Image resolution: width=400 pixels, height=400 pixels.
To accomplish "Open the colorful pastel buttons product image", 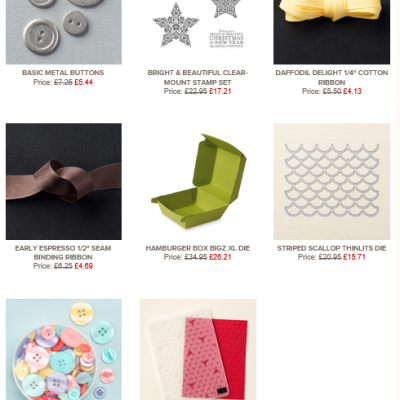I will pos(64,349).
